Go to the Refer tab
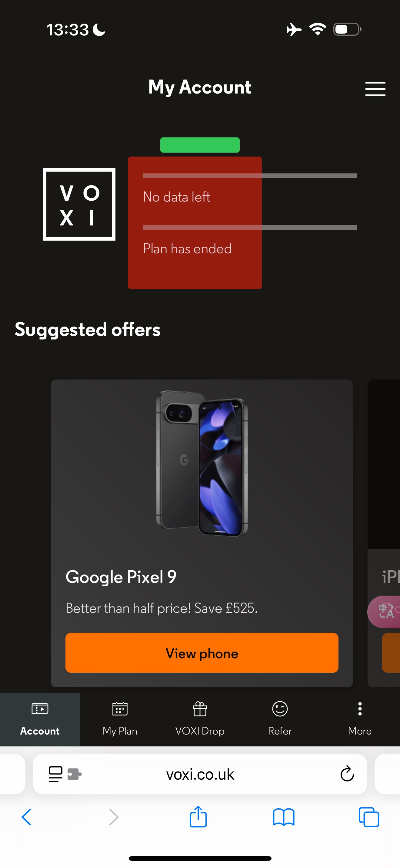Viewport: 400px width, 868px height. click(x=280, y=719)
